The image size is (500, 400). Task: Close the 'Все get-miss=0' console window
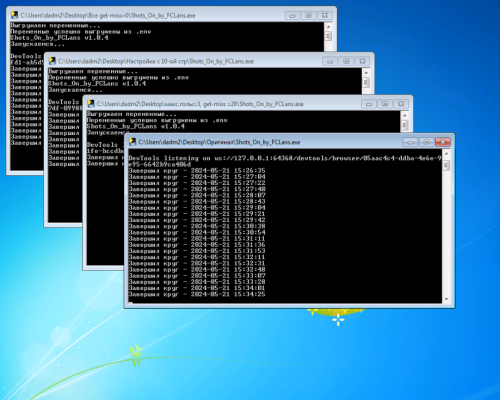[x=325, y=15]
